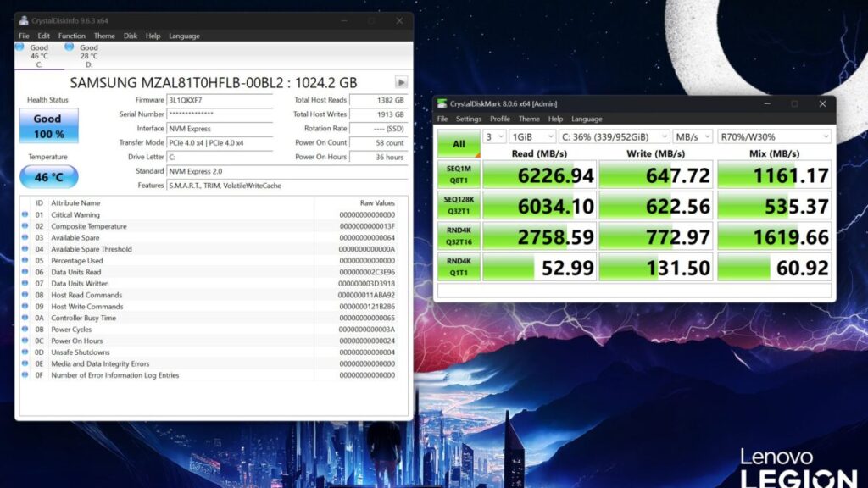Click status dot for Data Units Written
The width and height of the screenshot is (868, 488).
click(x=25, y=283)
